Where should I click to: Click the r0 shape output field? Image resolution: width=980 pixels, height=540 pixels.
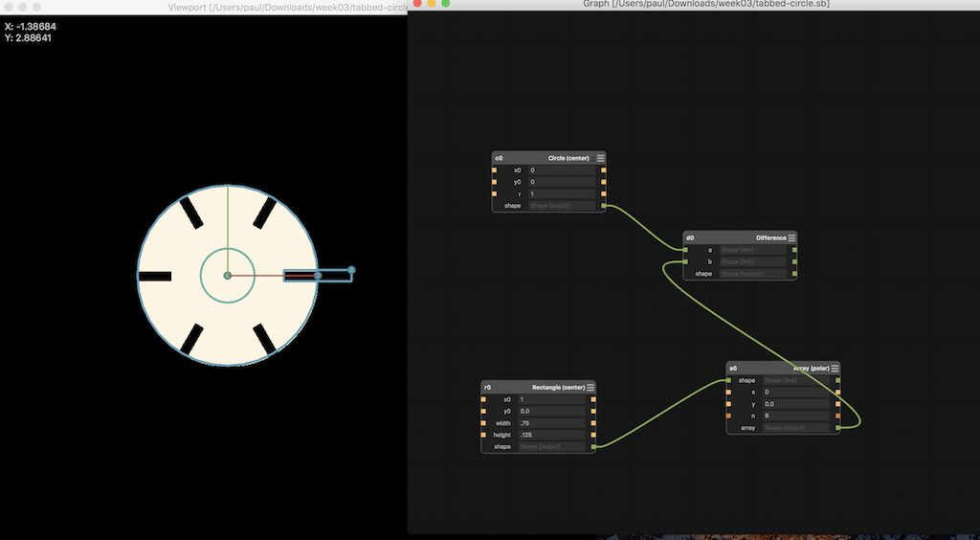coord(552,447)
